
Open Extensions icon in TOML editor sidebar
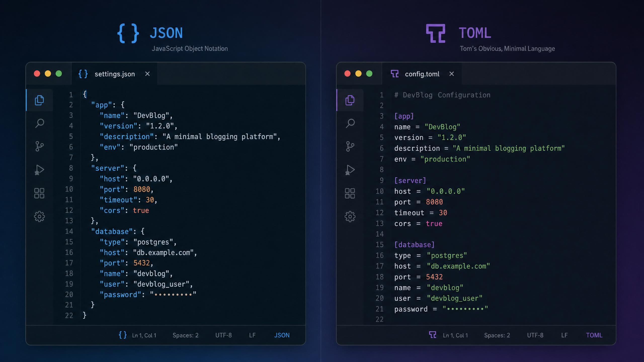350,193
